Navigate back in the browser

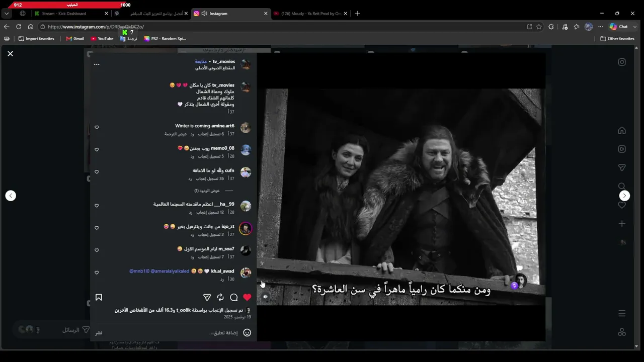[7, 27]
